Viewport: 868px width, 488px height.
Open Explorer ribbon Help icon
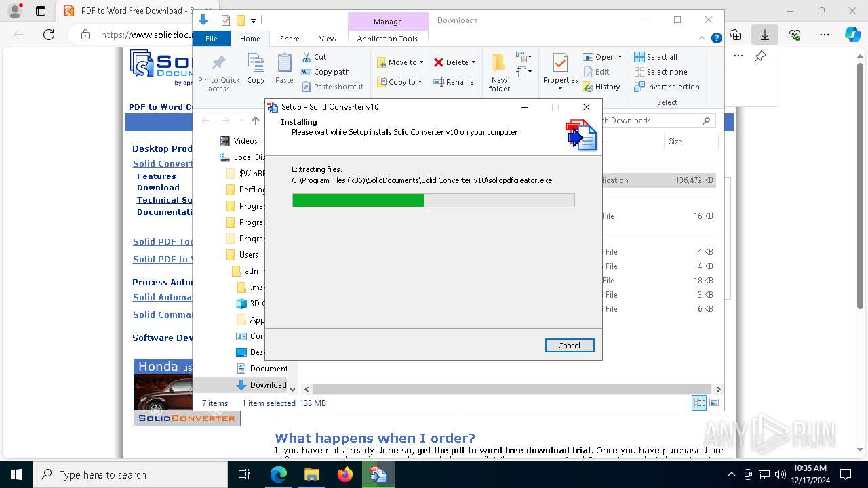tap(716, 39)
